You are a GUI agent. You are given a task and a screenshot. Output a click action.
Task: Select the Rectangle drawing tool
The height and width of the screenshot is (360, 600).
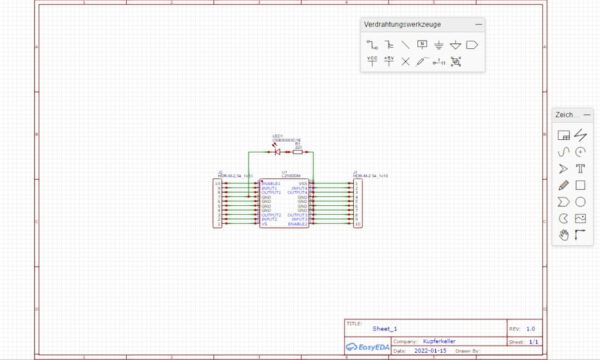point(580,185)
